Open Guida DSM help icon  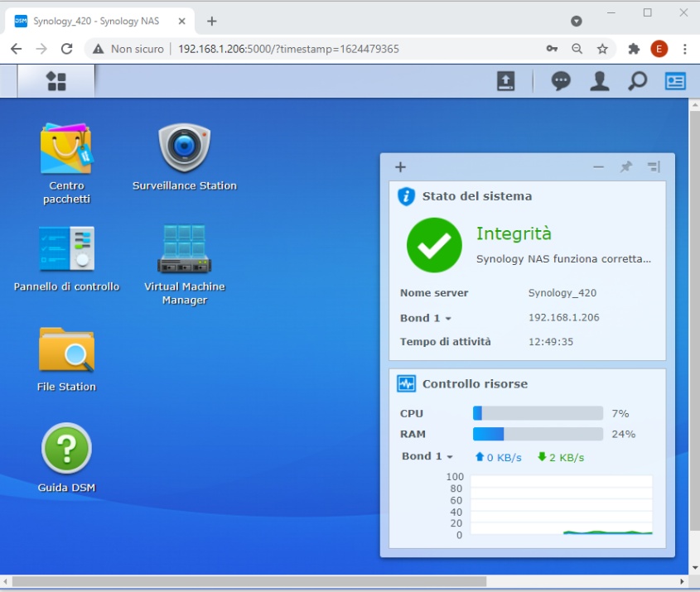pyautogui.click(x=66, y=450)
